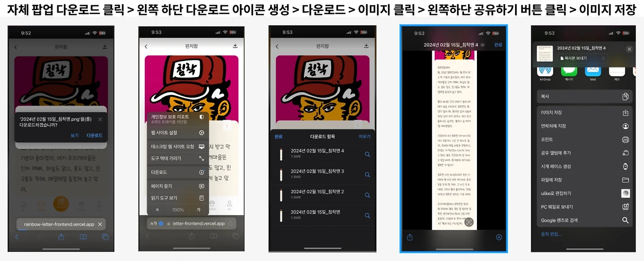Tap letter-frontend.vercel.app address field
Image resolution: width=644 pixels, height=261 pixels.
[192, 223]
